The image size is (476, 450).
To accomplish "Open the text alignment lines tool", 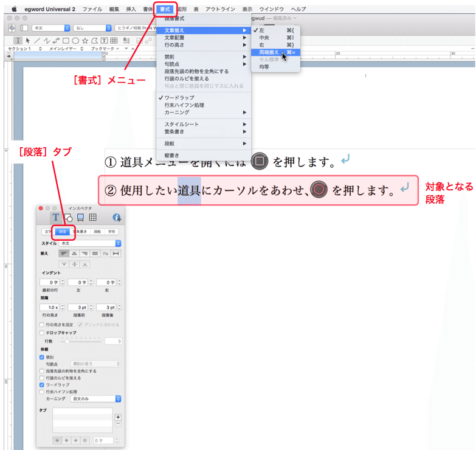I will (126, 40).
